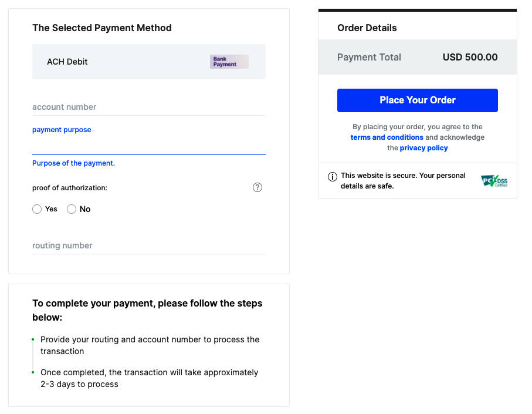Screen dimensions: 532x414
Task: Focus the payment purpose input field
Action: pyautogui.click(x=149, y=146)
